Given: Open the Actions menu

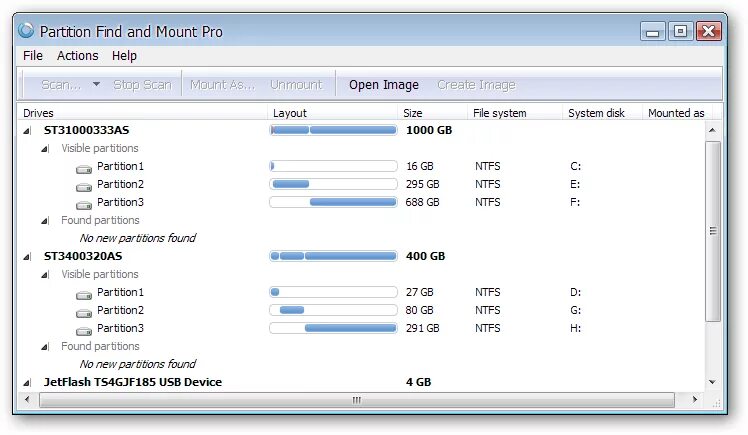Looking at the screenshot, I should point(78,56).
